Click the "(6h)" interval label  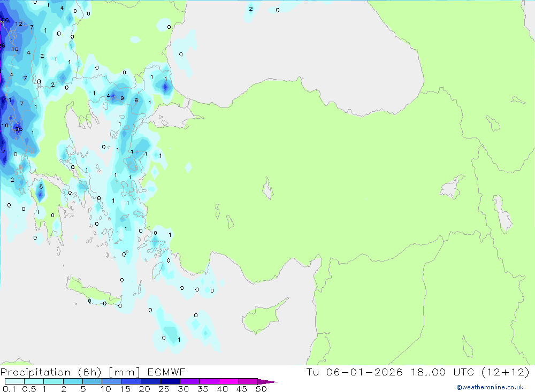(x=89, y=372)
